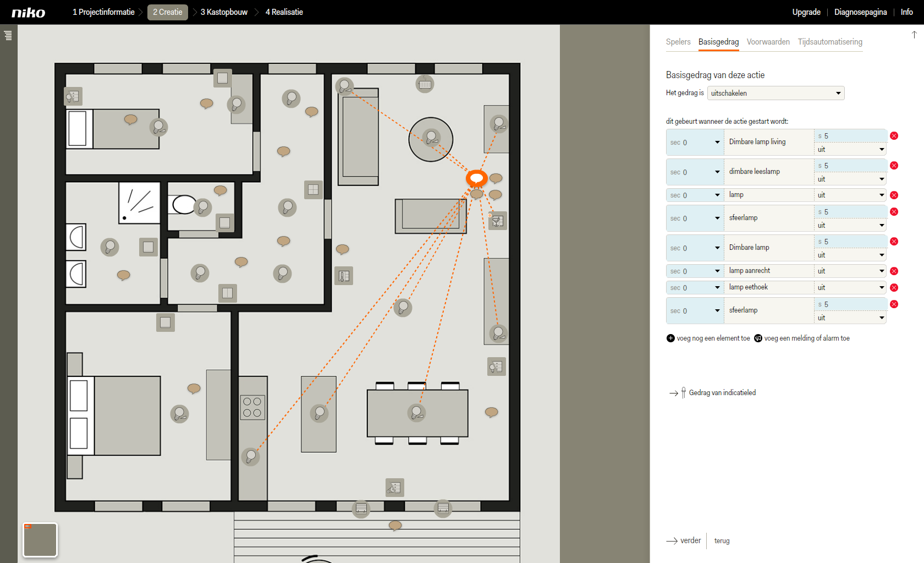Select the radiator heating icon at top

click(x=425, y=84)
